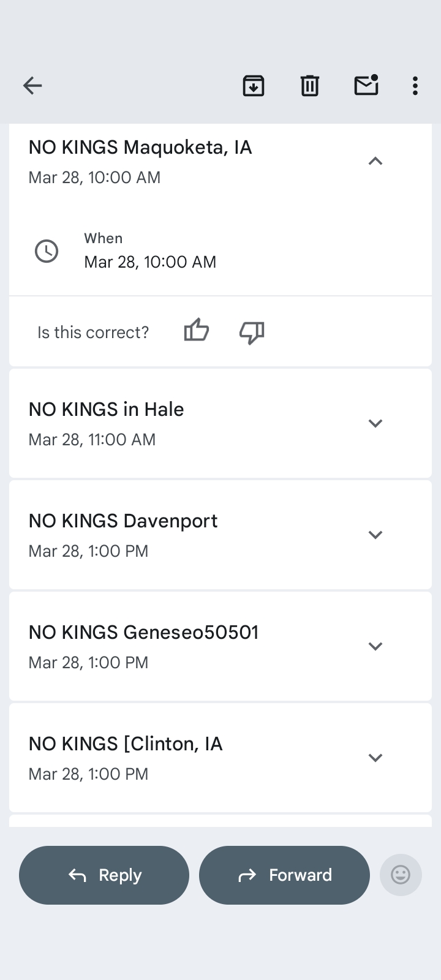Go back using the back arrow

(32, 86)
